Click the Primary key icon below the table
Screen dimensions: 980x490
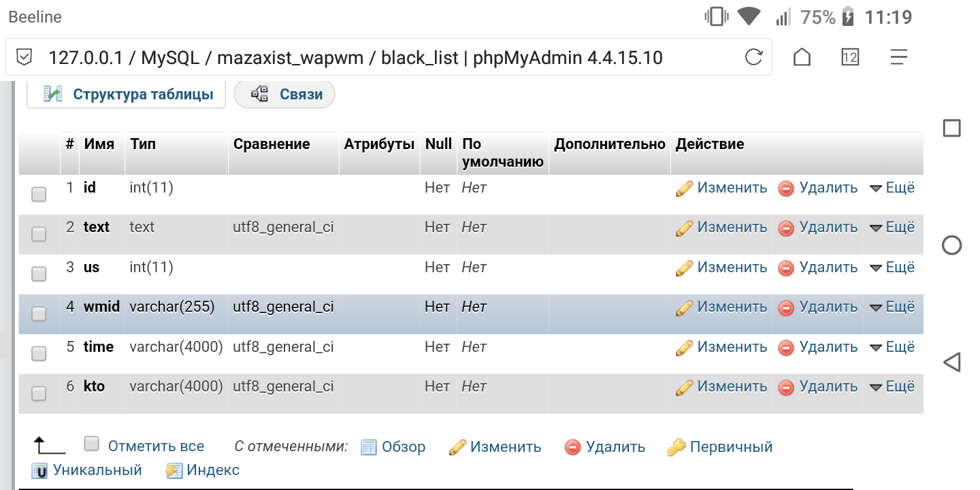(676, 447)
